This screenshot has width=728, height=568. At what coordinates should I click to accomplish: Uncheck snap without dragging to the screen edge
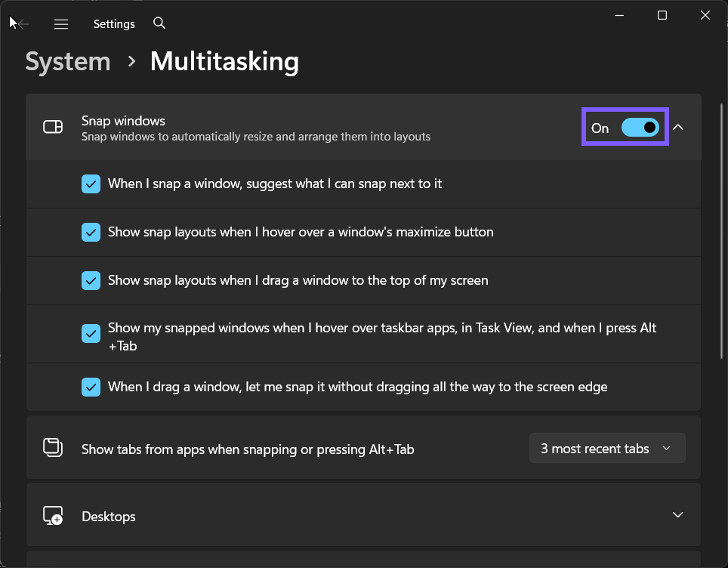point(91,387)
